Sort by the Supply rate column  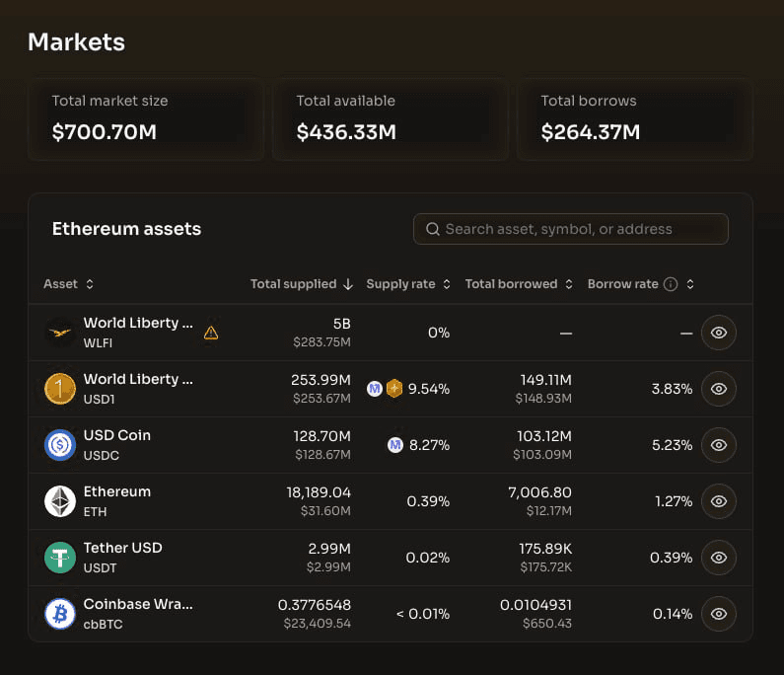(408, 284)
